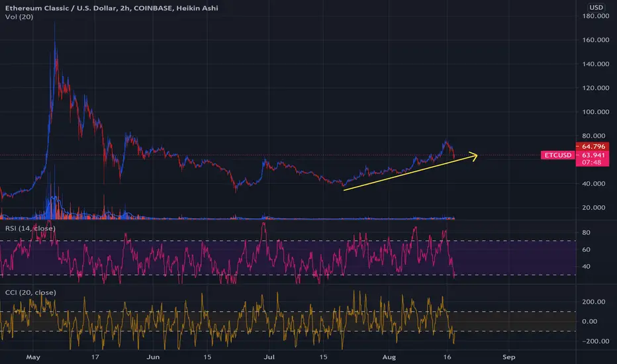This screenshot has width=617, height=364.
Task: Click the 17 date label on time axis
Action: pos(95,357)
